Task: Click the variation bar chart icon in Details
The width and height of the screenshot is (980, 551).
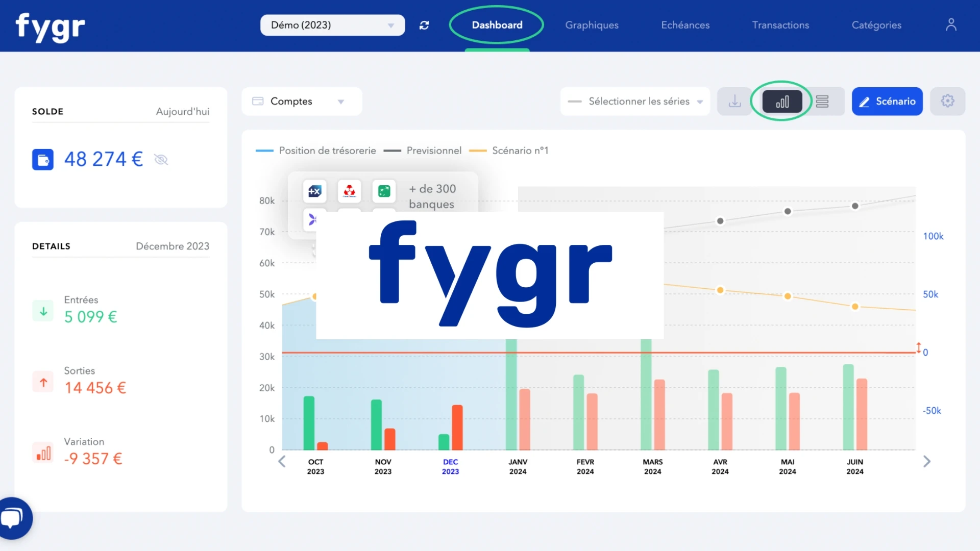Action: coord(43,453)
